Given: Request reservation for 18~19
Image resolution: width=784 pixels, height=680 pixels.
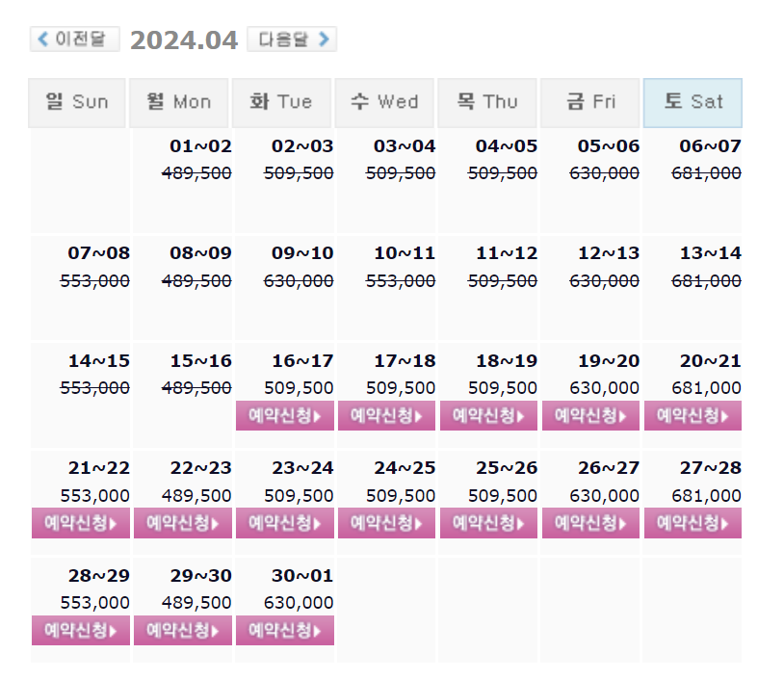Looking at the screenshot, I should [488, 415].
